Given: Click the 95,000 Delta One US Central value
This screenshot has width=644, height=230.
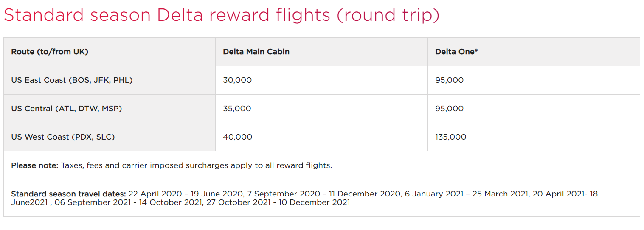Looking at the screenshot, I should 449,109.
